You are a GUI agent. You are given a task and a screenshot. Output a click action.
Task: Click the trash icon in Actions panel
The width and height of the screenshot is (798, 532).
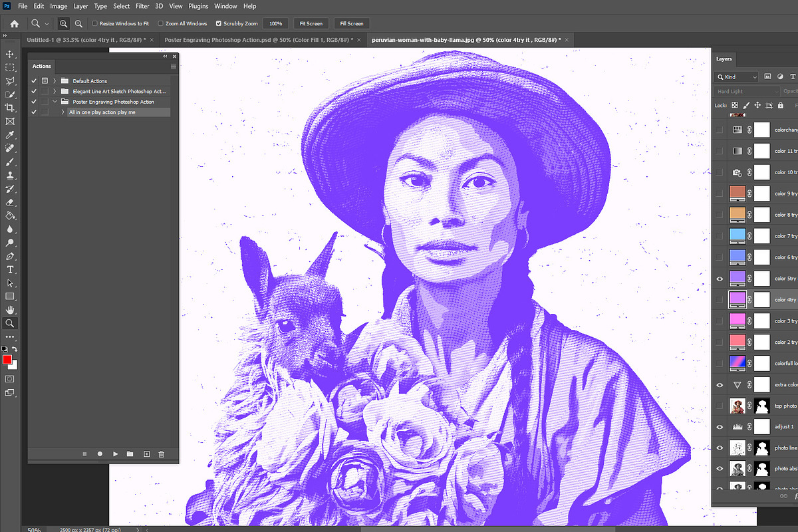coord(161,454)
